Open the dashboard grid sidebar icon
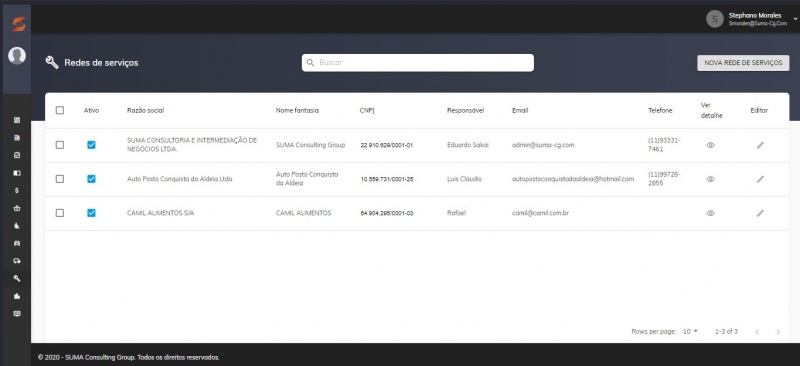 coord(17,120)
